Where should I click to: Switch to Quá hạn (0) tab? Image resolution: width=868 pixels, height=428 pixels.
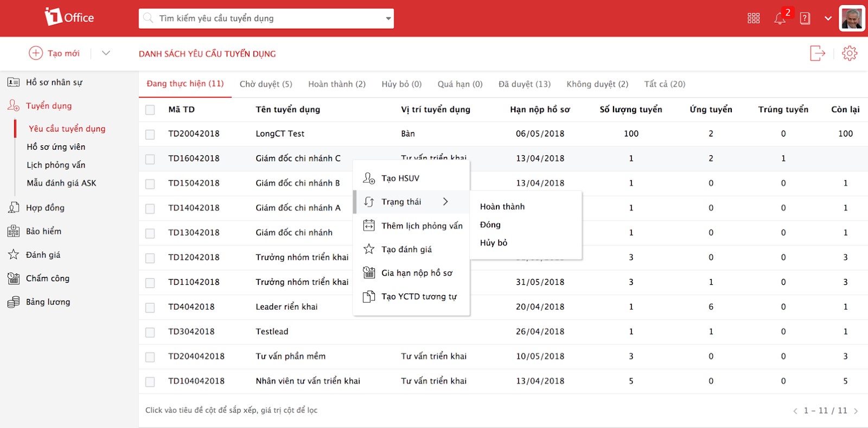(460, 84)
